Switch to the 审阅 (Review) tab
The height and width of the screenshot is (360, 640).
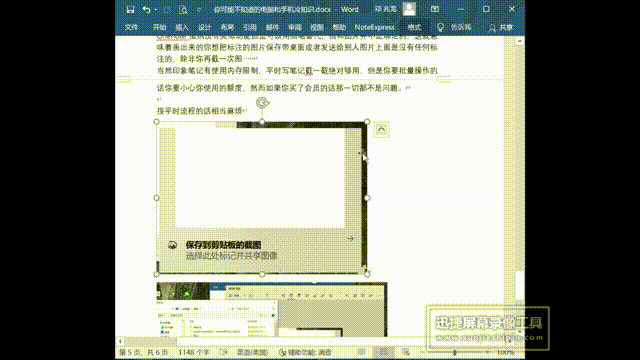(x=295, y=27)
